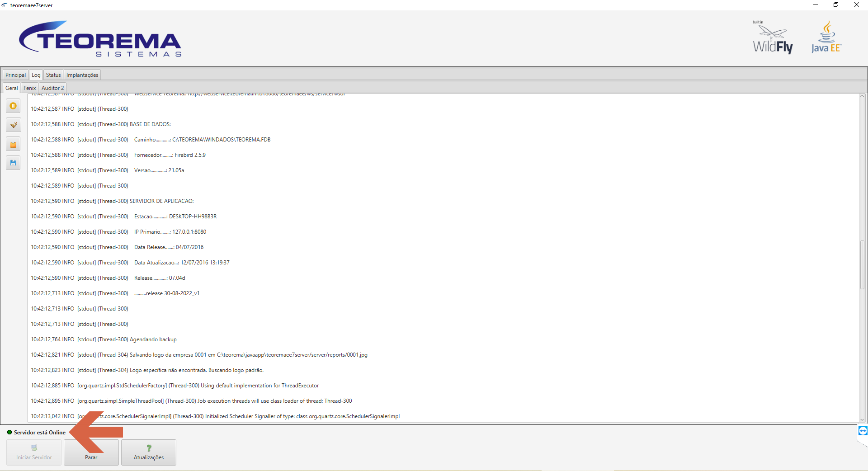
Task: Click the disabled Iniciar Servidor button
Action: click(x=34, y=452)
